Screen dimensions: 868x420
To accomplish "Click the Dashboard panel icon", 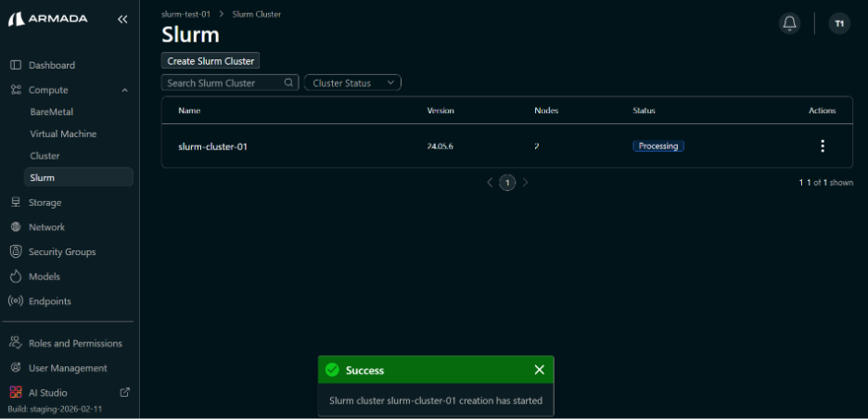I will [x=16, y=65].
